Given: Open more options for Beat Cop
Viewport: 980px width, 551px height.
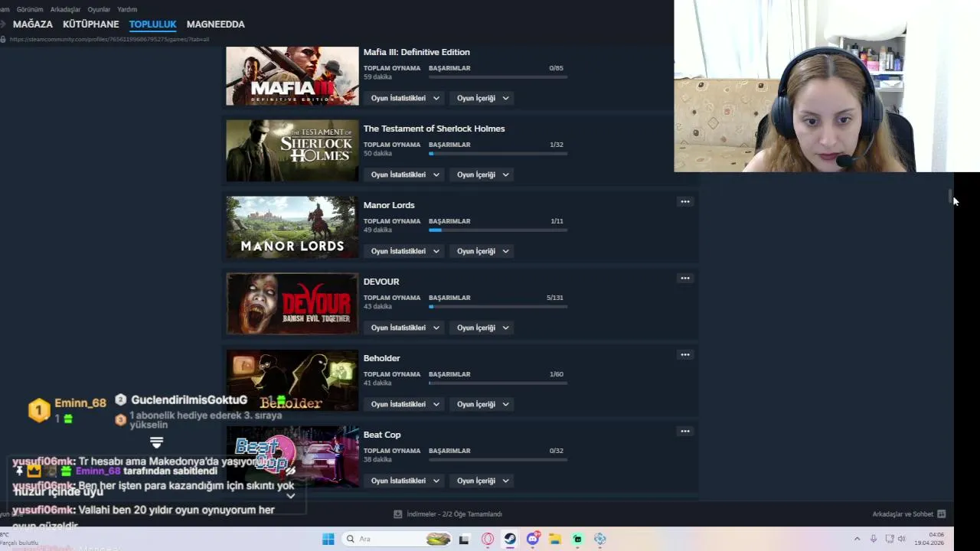Looking at the screenshot, I should coord(685,432).
